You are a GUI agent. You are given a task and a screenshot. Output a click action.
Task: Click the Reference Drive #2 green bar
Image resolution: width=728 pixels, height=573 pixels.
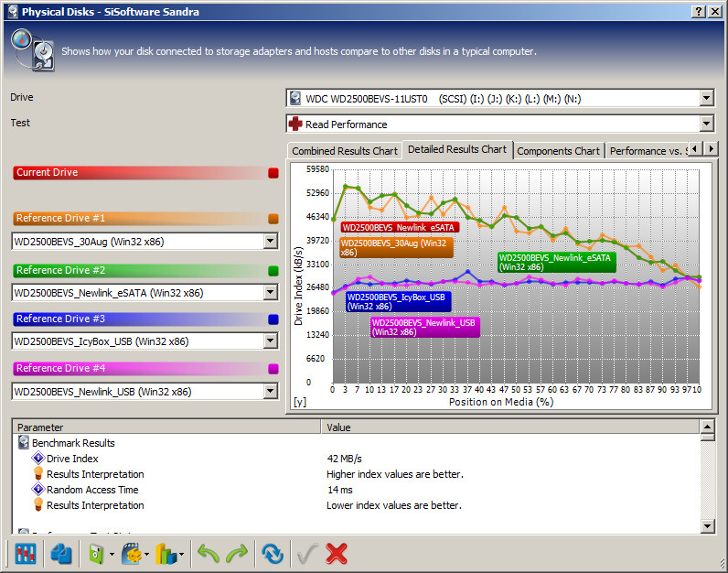pyautogui.click(x=139, y=270)
